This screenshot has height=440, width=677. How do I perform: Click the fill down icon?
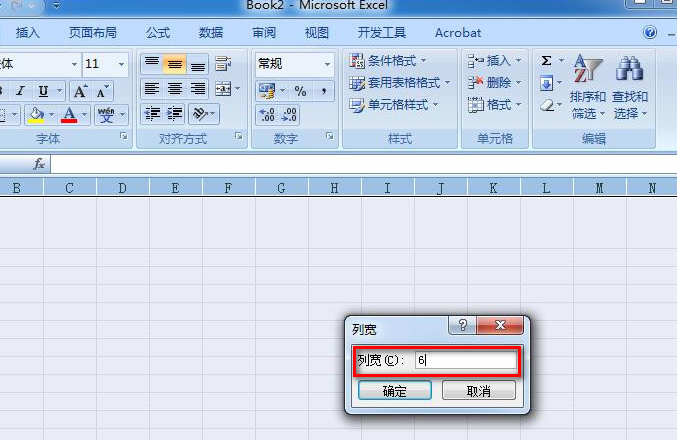547,82
